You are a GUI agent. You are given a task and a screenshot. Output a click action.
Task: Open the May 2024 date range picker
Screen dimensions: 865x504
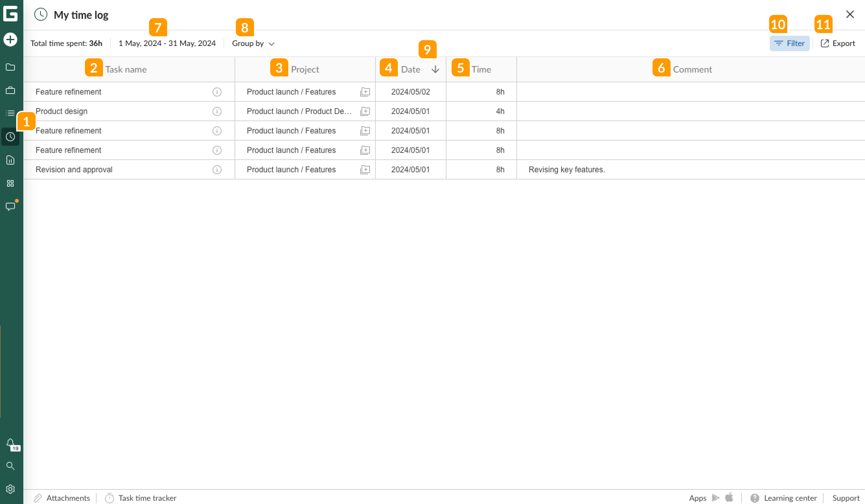click(167, 44)
